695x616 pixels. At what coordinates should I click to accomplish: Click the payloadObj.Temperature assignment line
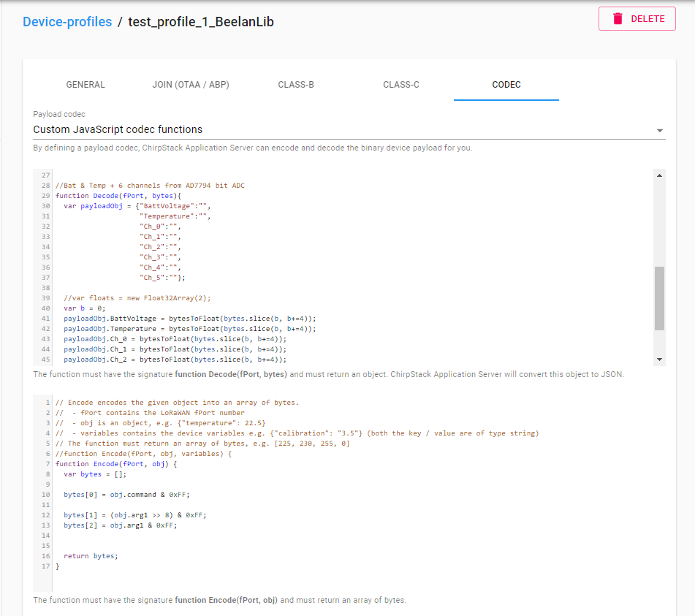tap(190, 328)
